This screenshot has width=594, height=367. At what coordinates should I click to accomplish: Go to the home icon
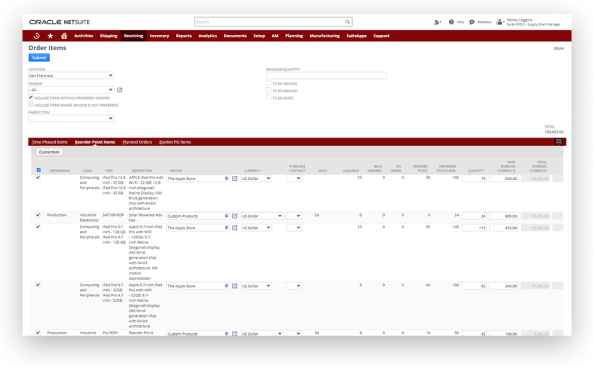(64, 36)
